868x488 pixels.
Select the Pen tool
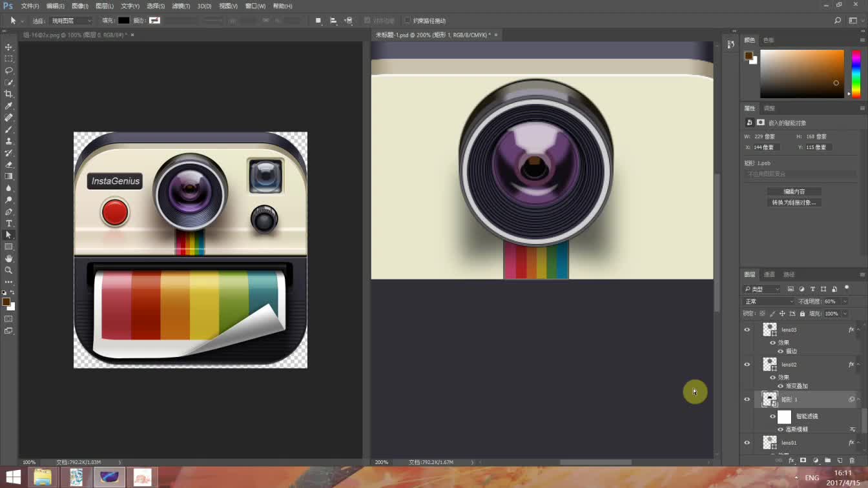pos(8,212)
